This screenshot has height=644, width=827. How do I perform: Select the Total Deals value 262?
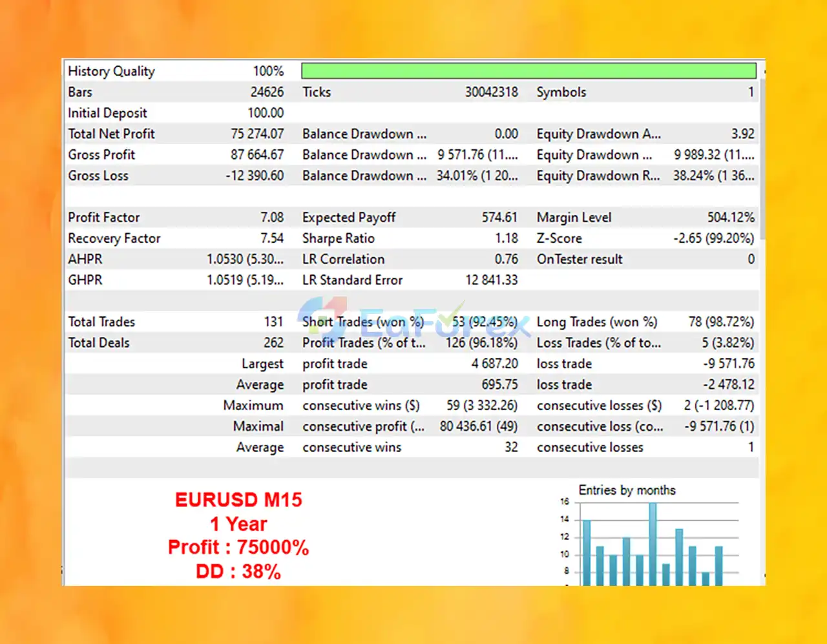pyautogui.click(x=273, y=343)
